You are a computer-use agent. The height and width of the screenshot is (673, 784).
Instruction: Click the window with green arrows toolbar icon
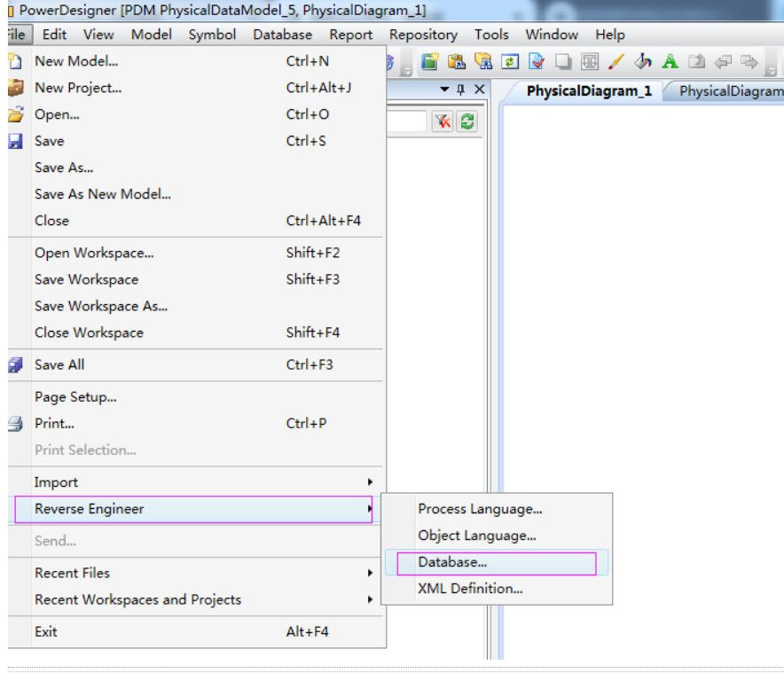click(509, 61)
